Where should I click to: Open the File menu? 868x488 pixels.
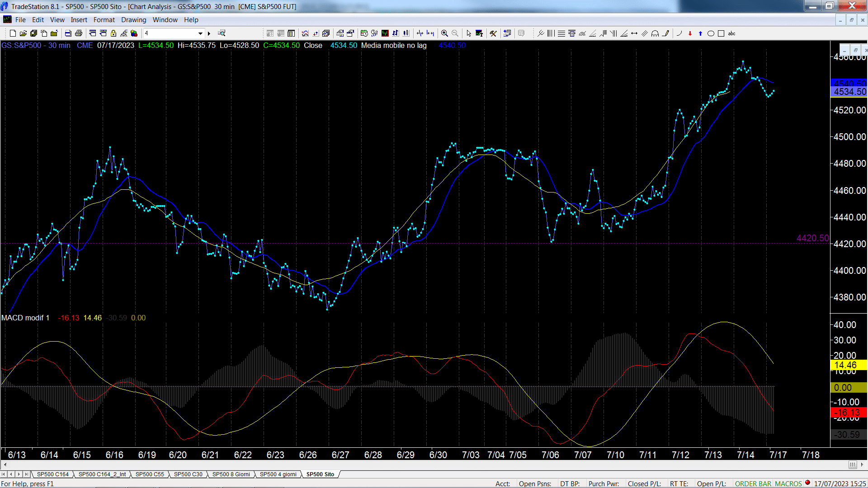pos(20,20)
